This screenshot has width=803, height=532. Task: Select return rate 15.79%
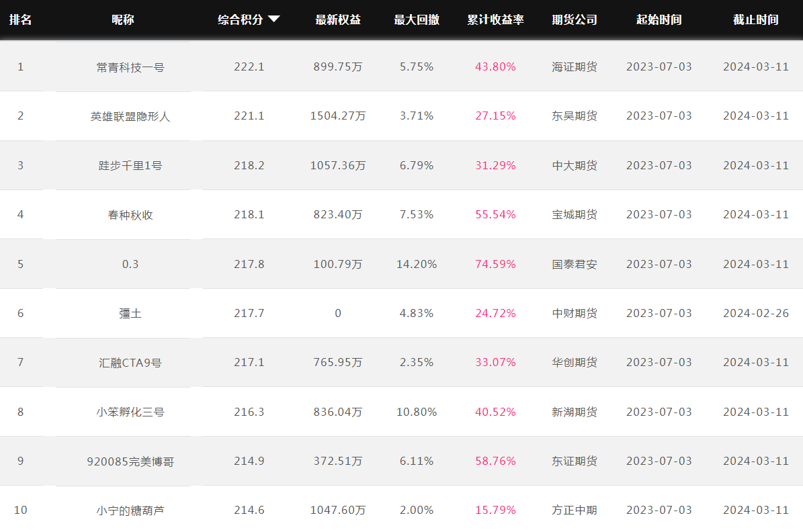(496, 510)
